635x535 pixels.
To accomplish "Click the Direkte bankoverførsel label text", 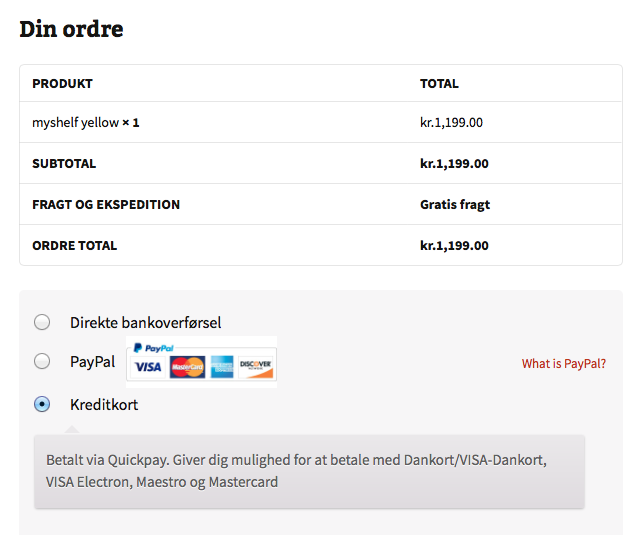I will point(146,323).
